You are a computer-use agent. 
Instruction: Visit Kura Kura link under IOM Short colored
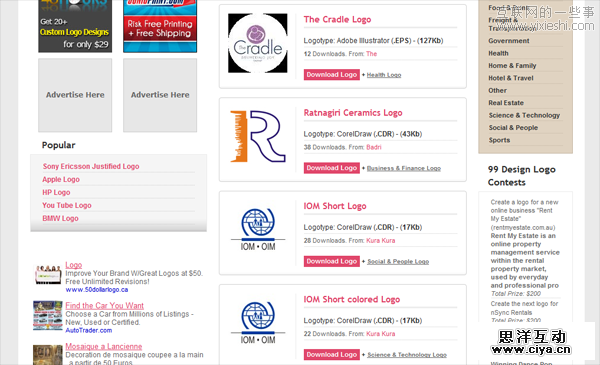tap(381, 334)
